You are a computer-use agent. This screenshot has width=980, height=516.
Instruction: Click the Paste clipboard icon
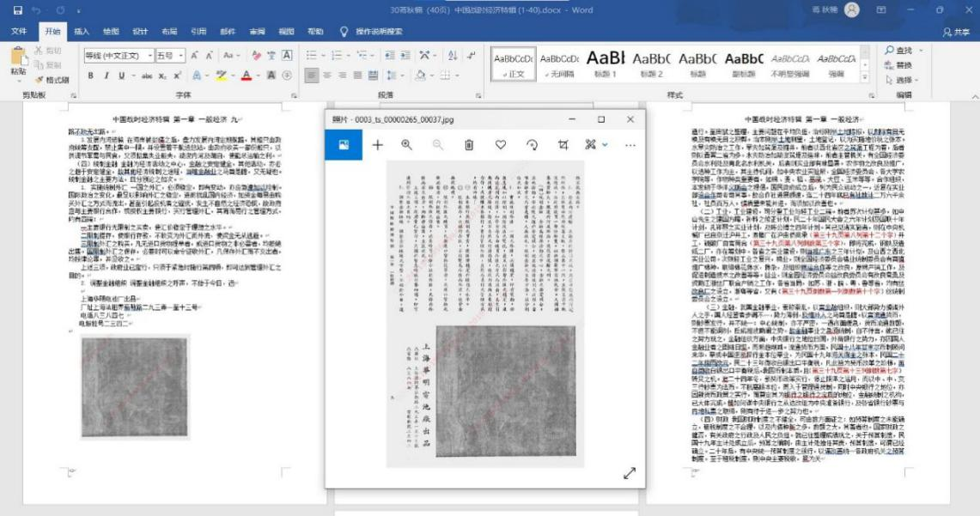[18, 59]
